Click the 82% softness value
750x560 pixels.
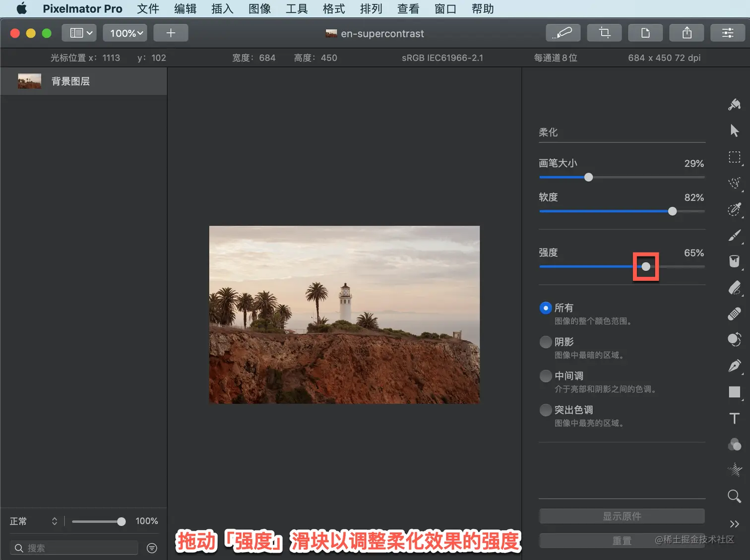pos(694,197)
